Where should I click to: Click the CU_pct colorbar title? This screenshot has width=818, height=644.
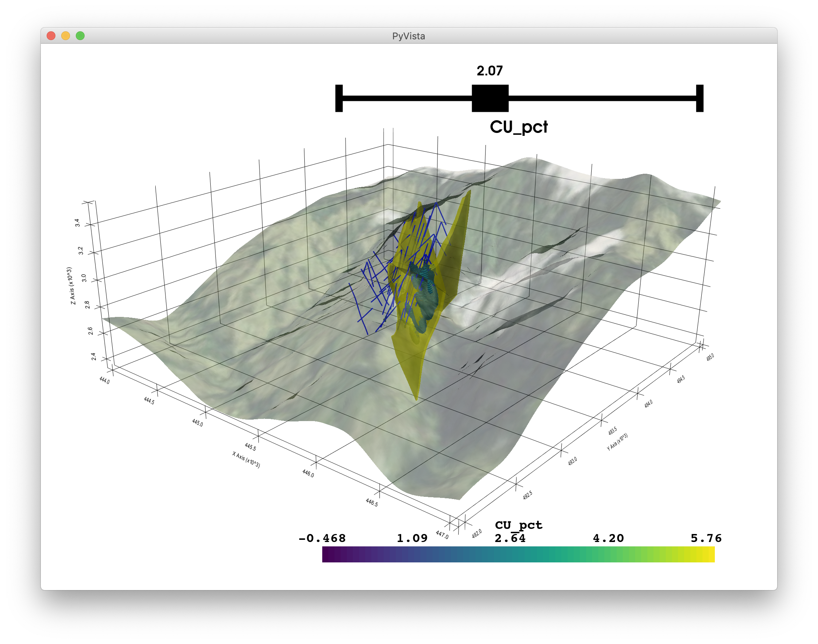point(518,525)
